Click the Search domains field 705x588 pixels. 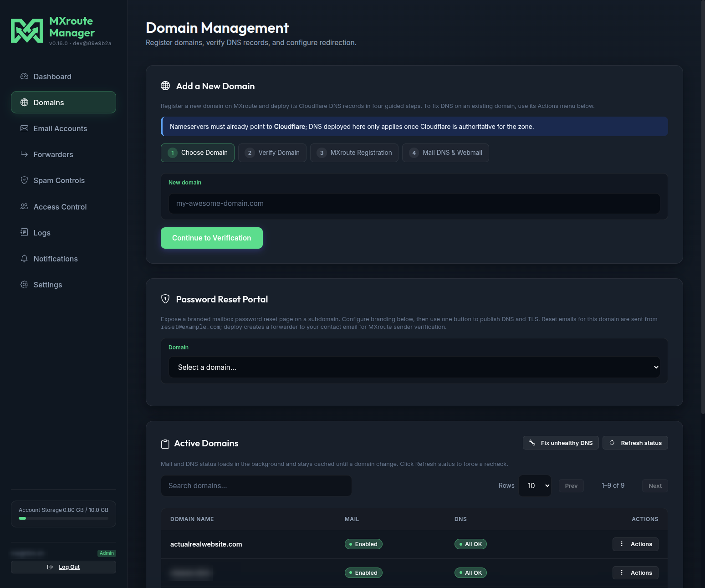pyautogui.click(x=256, y=486)
